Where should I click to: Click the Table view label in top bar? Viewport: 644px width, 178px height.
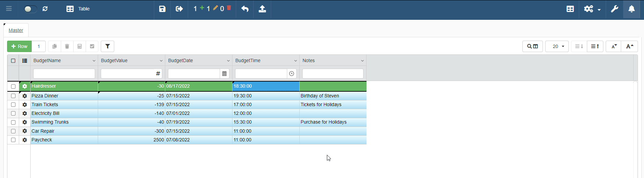pyautogui.click(x=84, y=9)
